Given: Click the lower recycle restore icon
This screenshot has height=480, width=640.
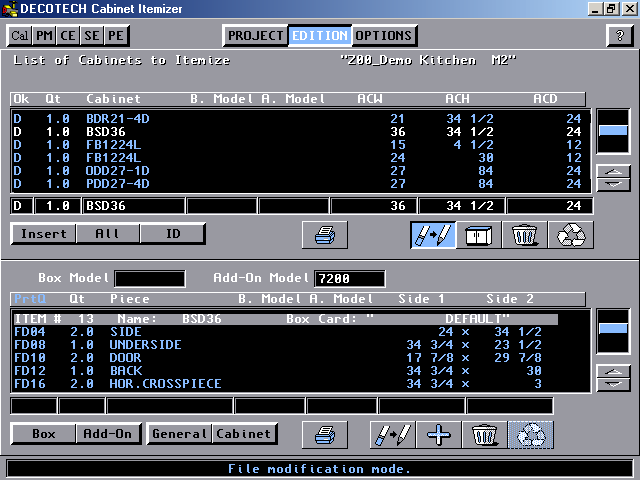Looking at the screenshot, I should [531, 435].
